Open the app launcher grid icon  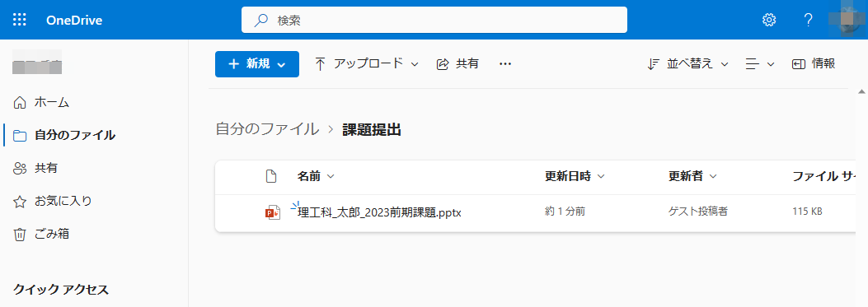pos(20,20)
